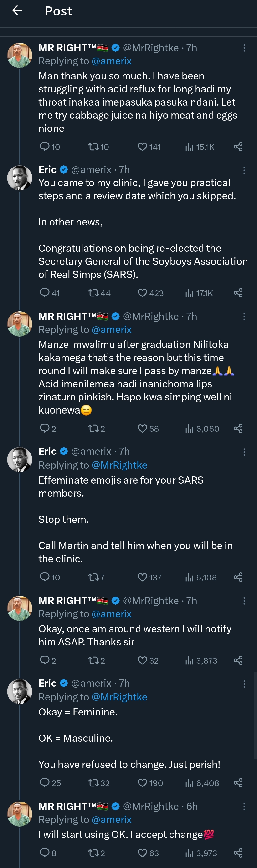Repost Eric's Soyboys Association post
The width and height of the screenshot is (257, 868).
pos(93,293)
